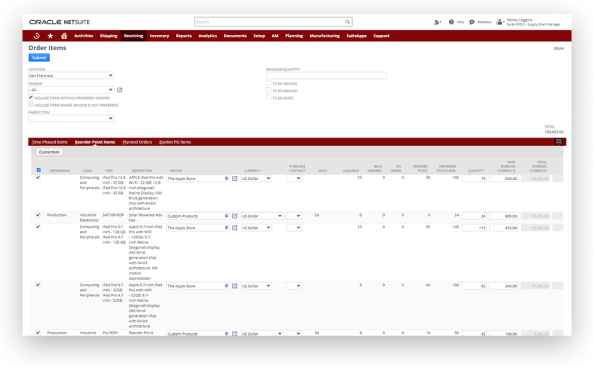
Task: Click the rate field showing 340.00
Action: pos(504,286)
